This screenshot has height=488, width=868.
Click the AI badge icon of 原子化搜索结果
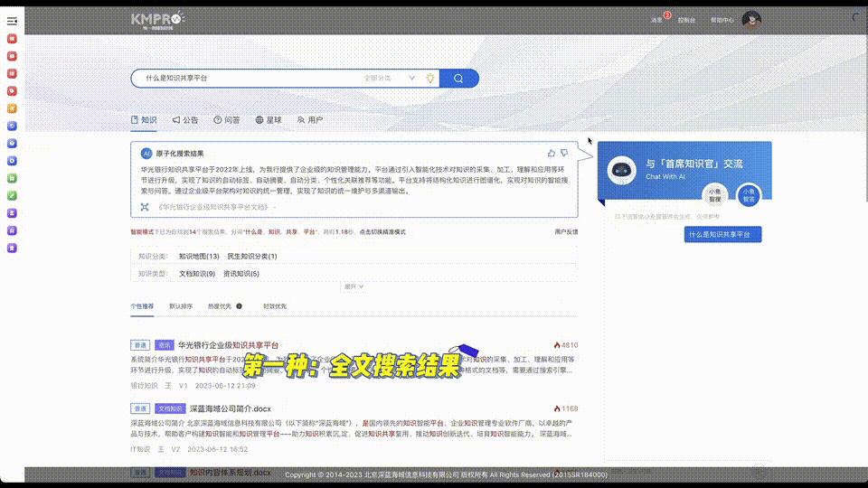point(146,154)
